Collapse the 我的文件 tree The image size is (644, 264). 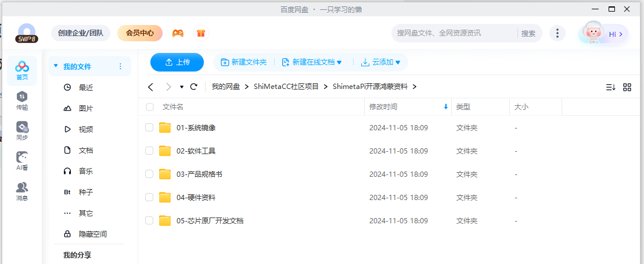pyautogui.click(x=56, y=66)
